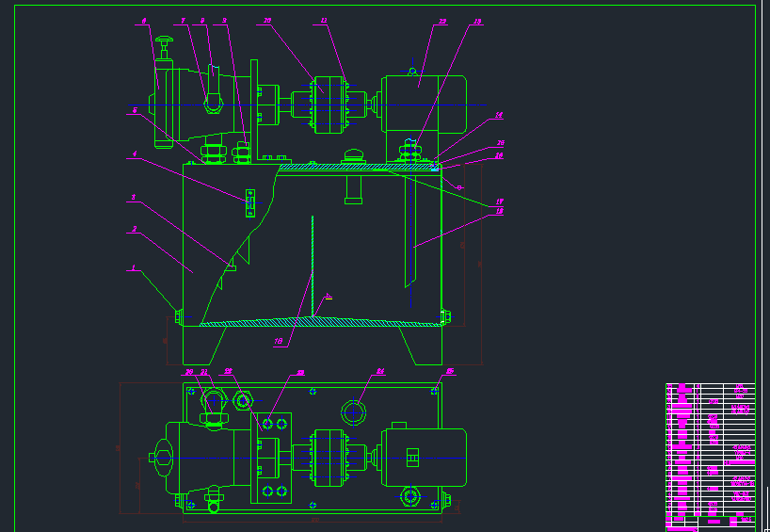This screenshot has width=770, height=532.
Task: Click part callout number 1 label
Action: 133,267
